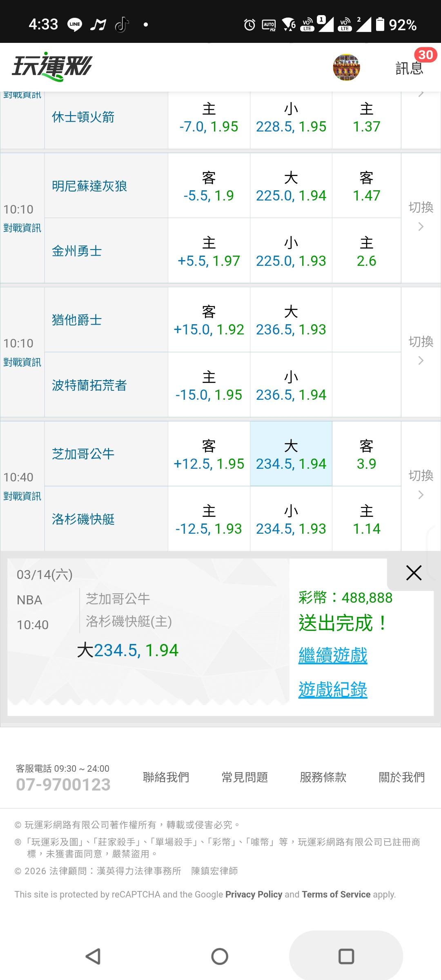The width and height of the screenshot is (441, 980).
Task: Expand 切換 for Timberwolves vs Warriors game
Action: pyautogui.click(x=421, y=216)
